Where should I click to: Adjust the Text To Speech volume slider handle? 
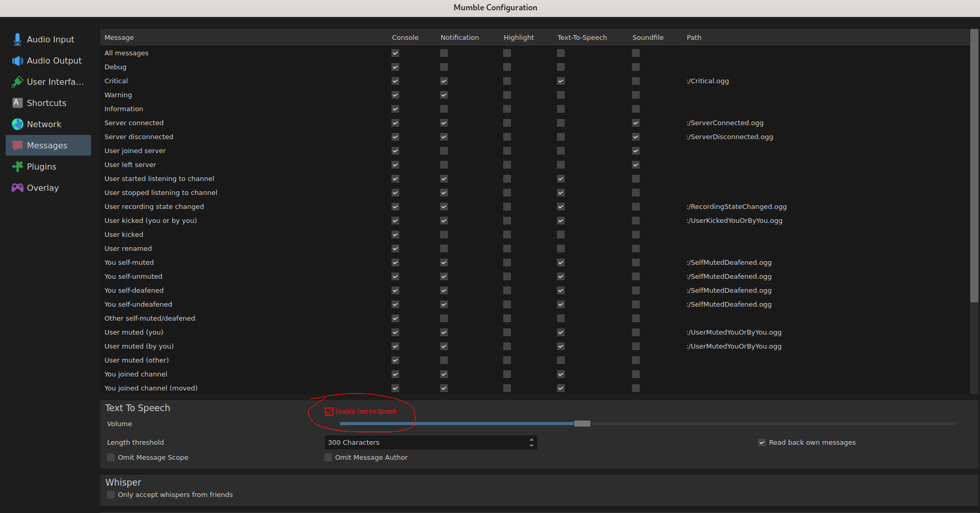(582, 424)
